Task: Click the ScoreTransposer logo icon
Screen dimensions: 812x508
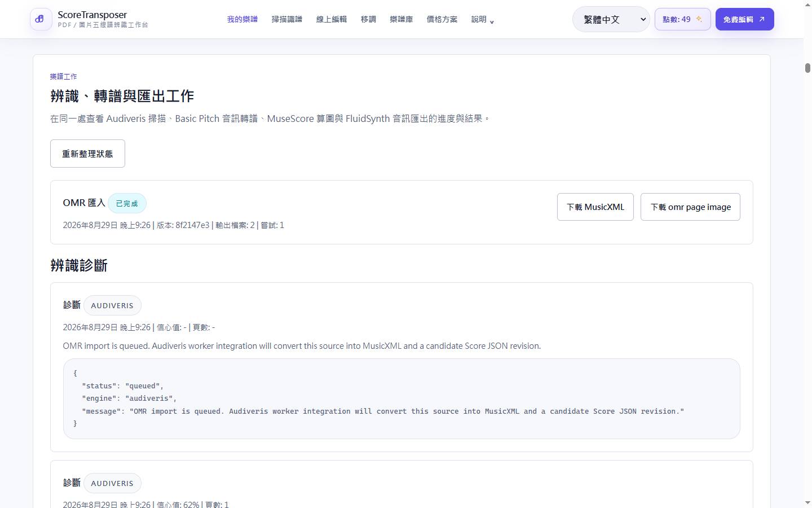Action: point(41,19)
